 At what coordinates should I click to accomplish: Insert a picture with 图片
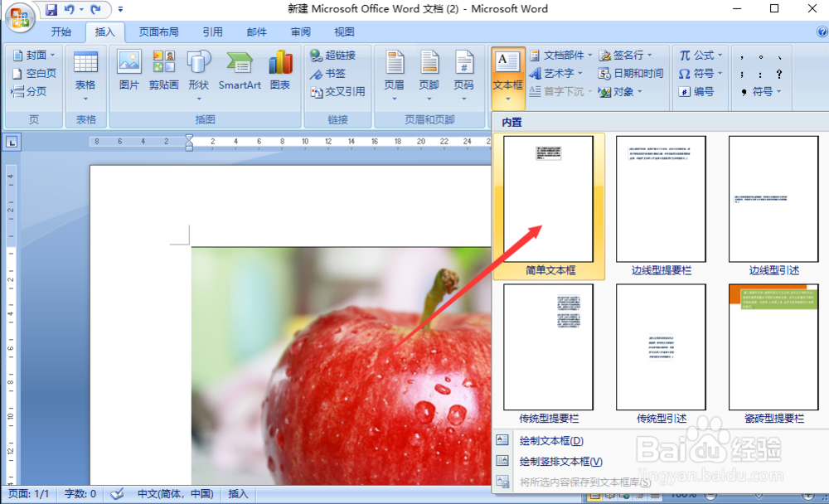tap(129, 70)
